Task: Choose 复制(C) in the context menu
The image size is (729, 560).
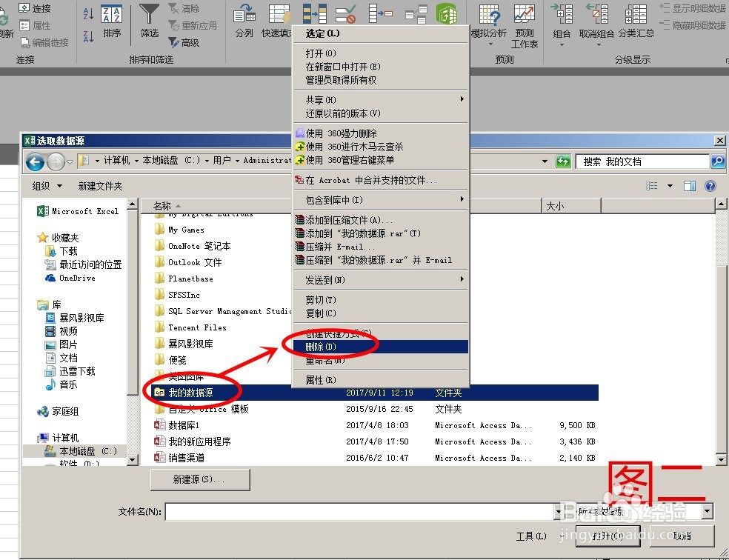Action: [380, 313]
